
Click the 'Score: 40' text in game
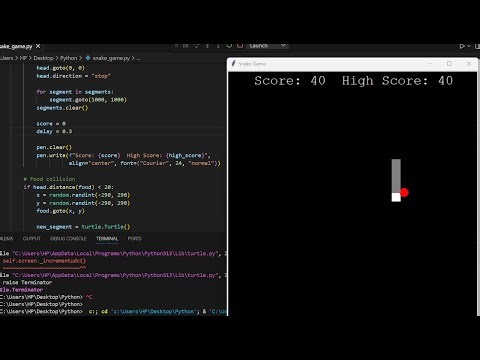(x=290, y=81)
